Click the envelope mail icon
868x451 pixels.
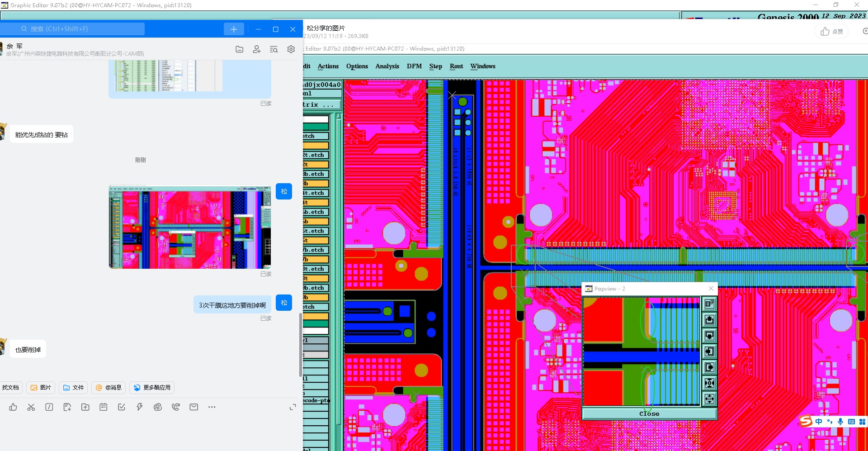[x=194, y=407]
